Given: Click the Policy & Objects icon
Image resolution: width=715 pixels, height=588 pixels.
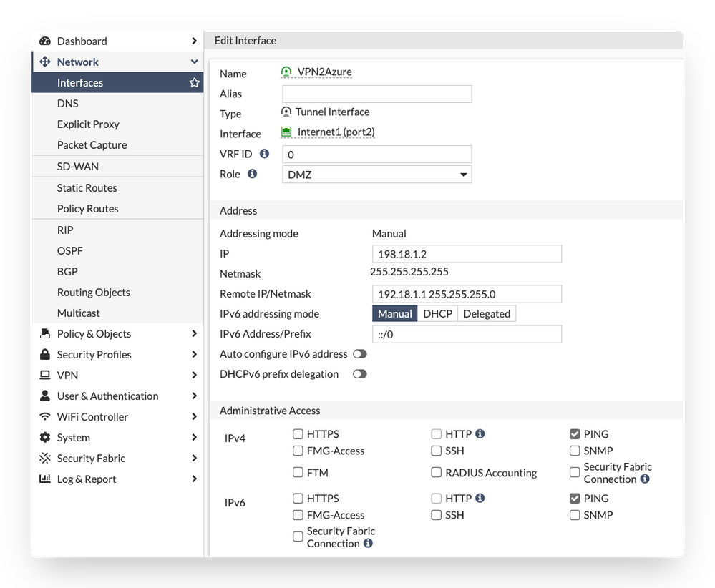Looking at the screenshot, I should pyautogui.click(x=44, y=333).
